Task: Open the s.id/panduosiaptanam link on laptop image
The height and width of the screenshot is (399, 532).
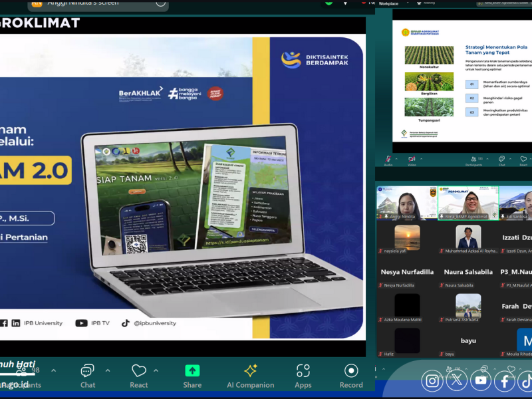Action: 237,241
